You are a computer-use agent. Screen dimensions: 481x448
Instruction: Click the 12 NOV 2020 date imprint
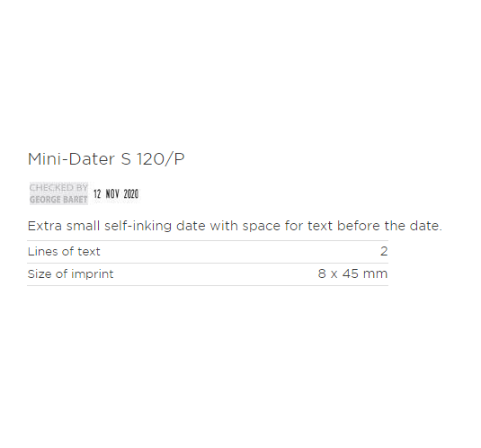click(116, 194)
